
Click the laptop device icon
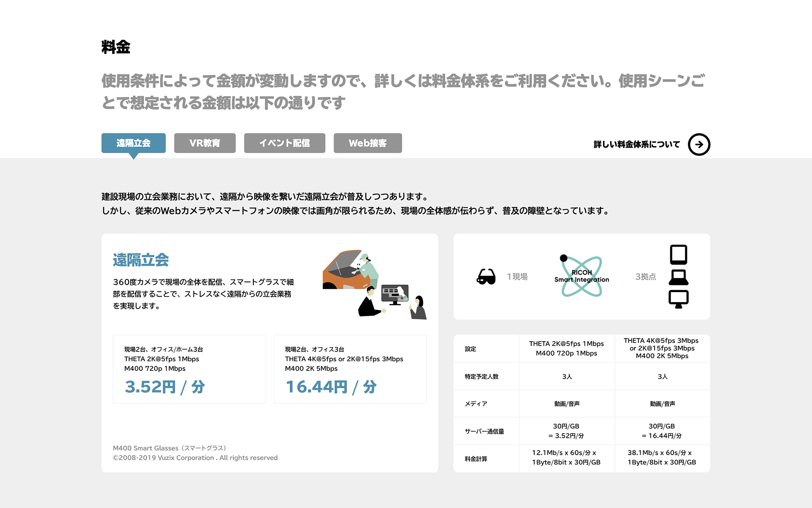click(x=678, y=278)
